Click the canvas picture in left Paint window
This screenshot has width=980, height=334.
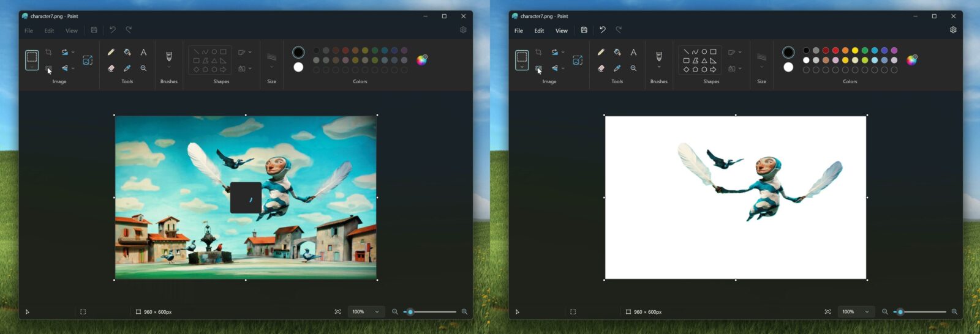tap(246, 197)
